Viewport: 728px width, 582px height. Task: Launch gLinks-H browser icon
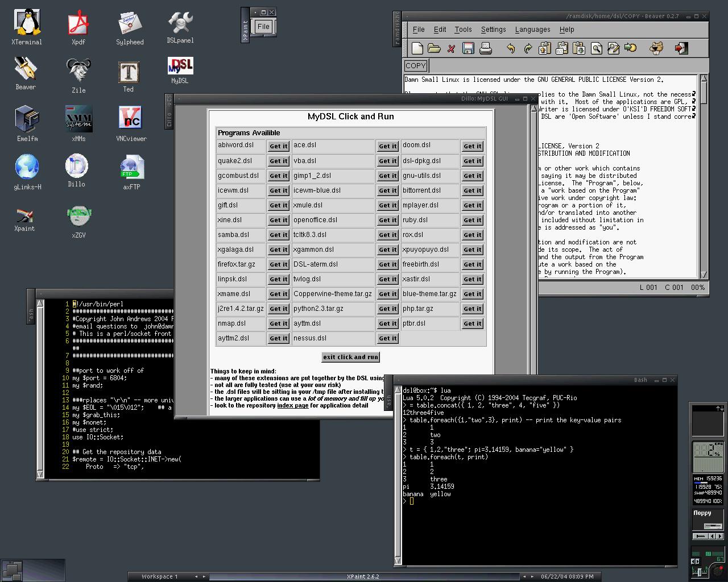click(27, 172)
